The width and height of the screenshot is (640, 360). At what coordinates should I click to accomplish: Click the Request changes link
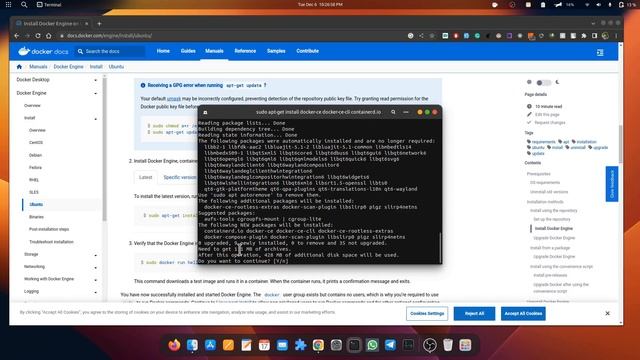pos(550,122)
